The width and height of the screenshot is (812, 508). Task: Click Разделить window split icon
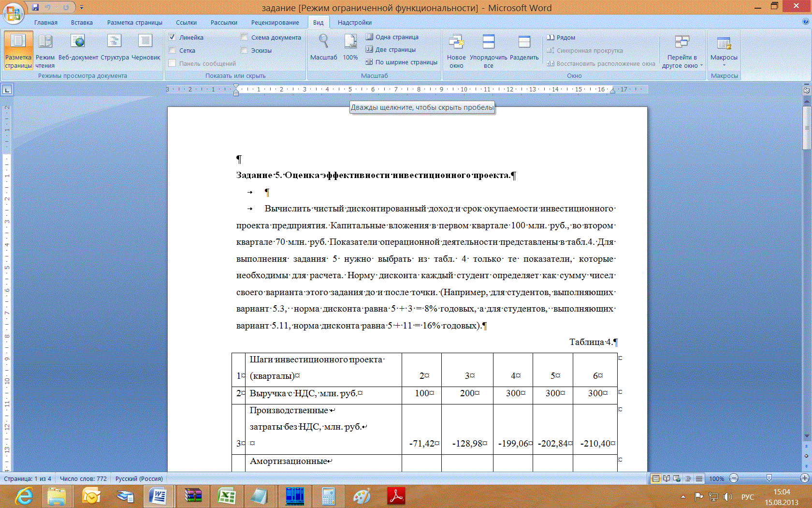[524, 47]
